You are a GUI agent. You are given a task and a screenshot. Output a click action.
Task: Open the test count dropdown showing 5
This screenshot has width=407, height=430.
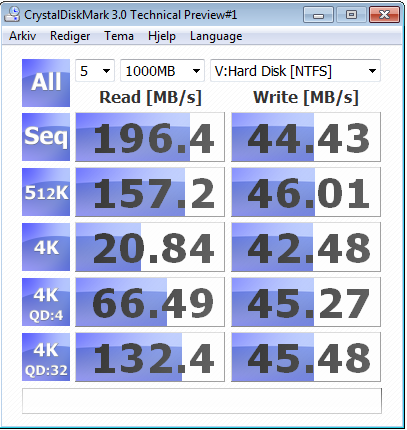click(x=95, y=71)
